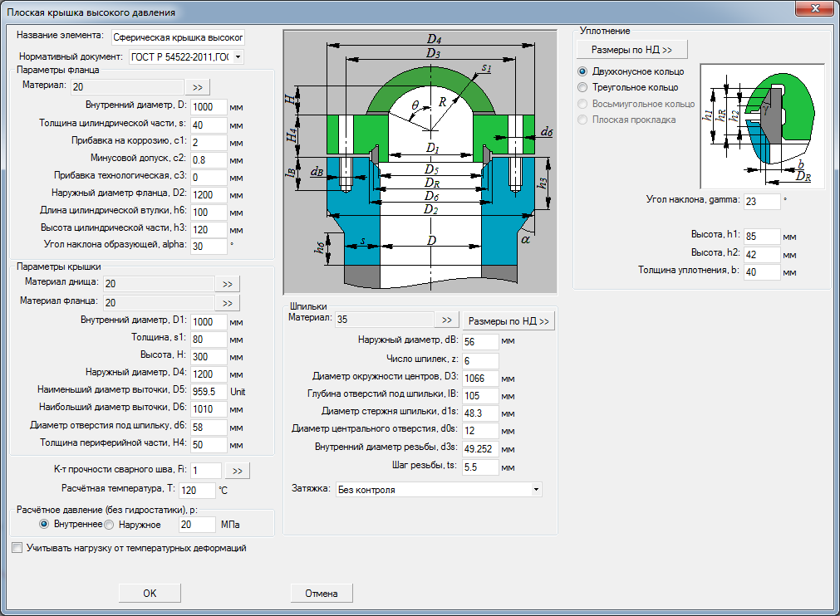Click Прибавка на коррозию, c1 field
This screenshot has width=840, height=616.
(x=209, y=143)
